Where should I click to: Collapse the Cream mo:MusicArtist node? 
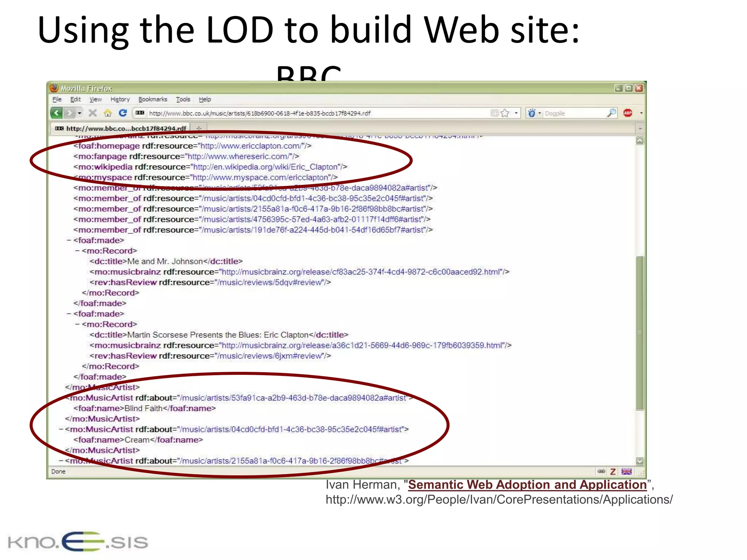click(61, 429)
